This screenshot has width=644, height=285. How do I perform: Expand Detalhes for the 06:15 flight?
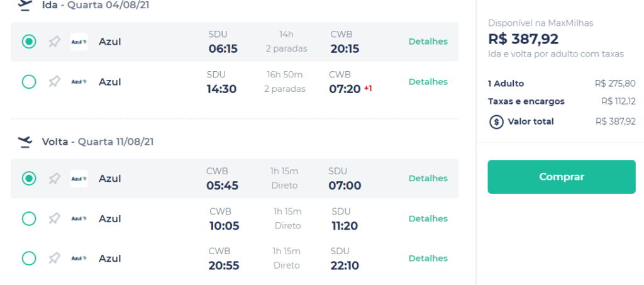point(428,42)
